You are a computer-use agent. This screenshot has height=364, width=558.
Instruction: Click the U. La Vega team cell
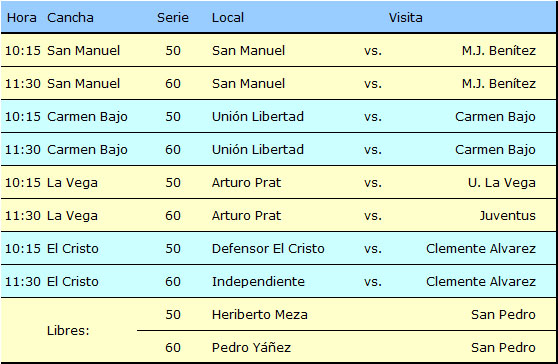(x=501, y=183)
